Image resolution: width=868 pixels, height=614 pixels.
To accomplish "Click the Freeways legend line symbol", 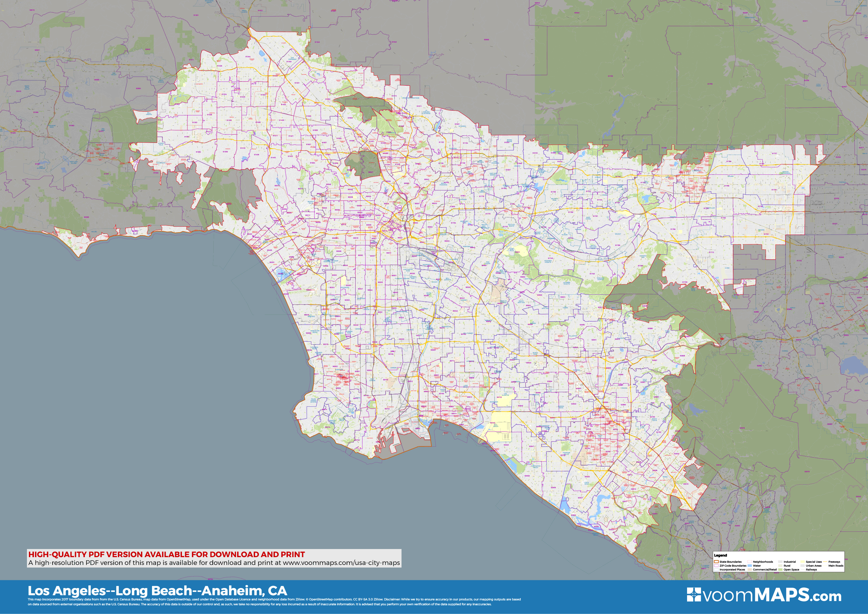I will click(x=825, y=561).
